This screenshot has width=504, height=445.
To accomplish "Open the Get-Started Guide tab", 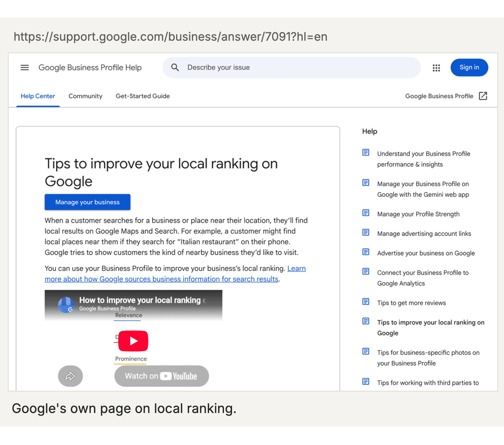I will click(x=143, y=96).
